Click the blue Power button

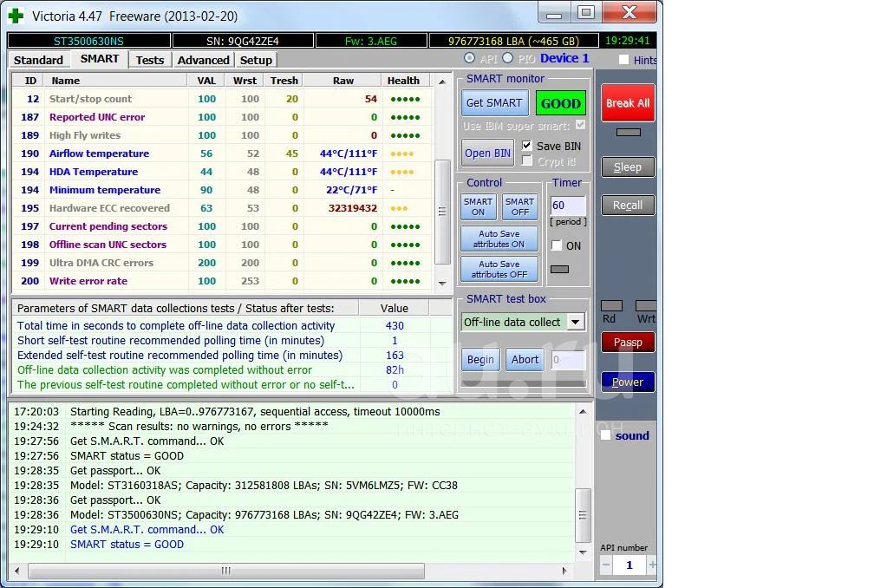[x=628, y=382]
